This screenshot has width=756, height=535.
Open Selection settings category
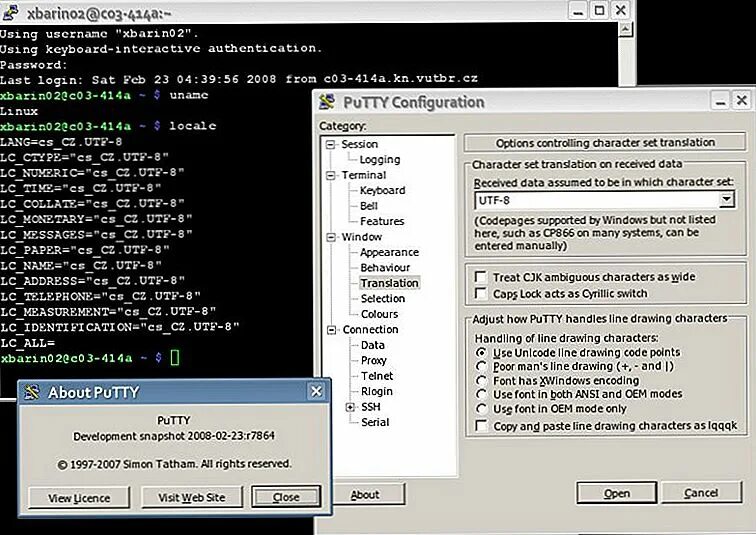click(383, 298)
